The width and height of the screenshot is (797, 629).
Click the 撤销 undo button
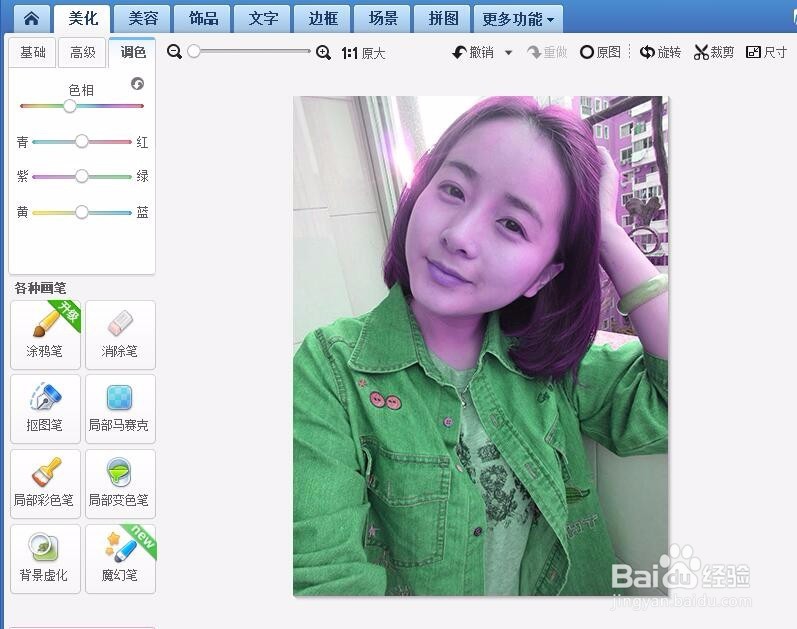(473, 52)
